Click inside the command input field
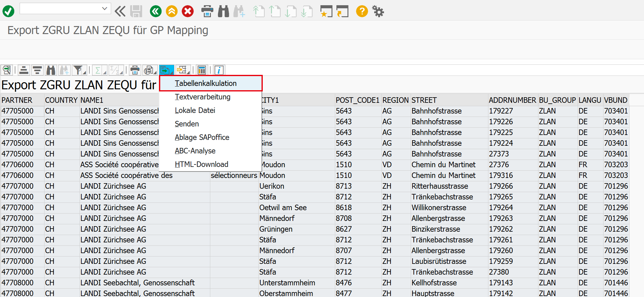The width and height of the screenshot is (644, 297). pyautogui.click(x=58, y=8)
